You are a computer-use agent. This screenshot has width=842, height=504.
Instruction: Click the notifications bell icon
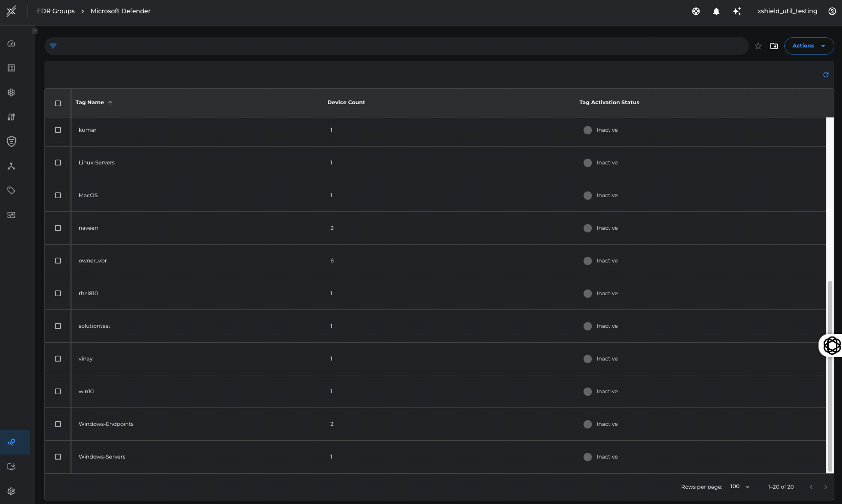click(x=716, y=11)
